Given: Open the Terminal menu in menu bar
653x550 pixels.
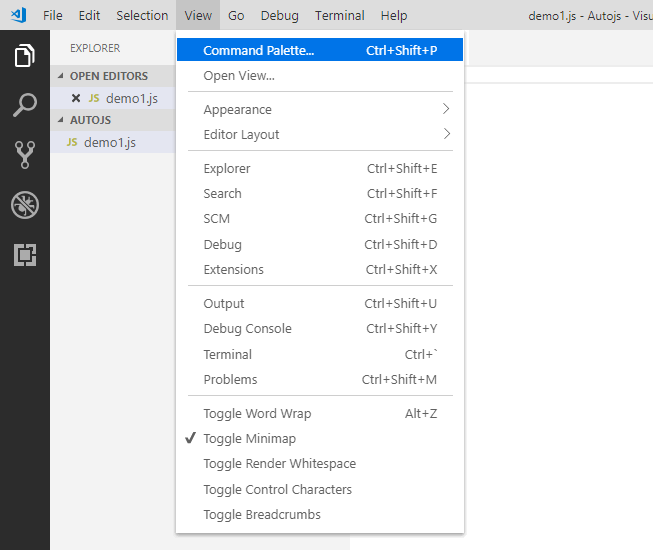Looking at the screenshot, I should pyautogui.click(x=339, y=15).
